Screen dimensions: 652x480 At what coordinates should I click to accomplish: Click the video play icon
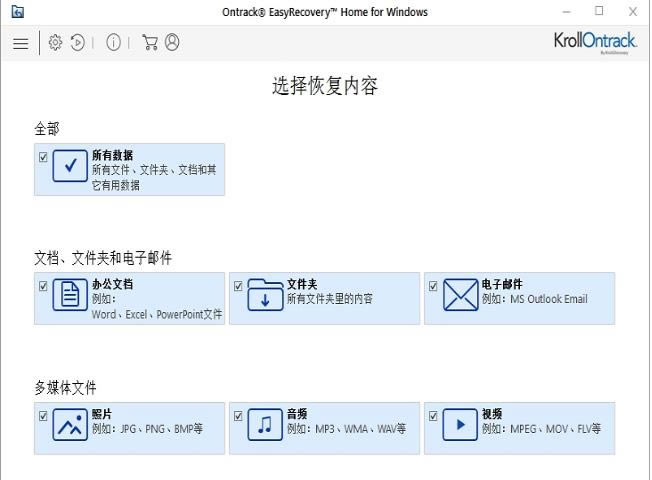(x=460, y=425)
